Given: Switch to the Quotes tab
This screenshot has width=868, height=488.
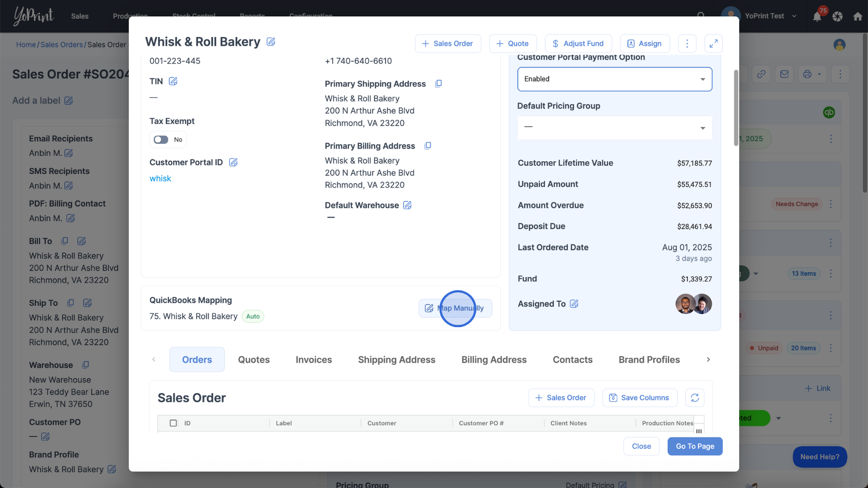Looking at the screenshot, I should click(x=254, y=360).
